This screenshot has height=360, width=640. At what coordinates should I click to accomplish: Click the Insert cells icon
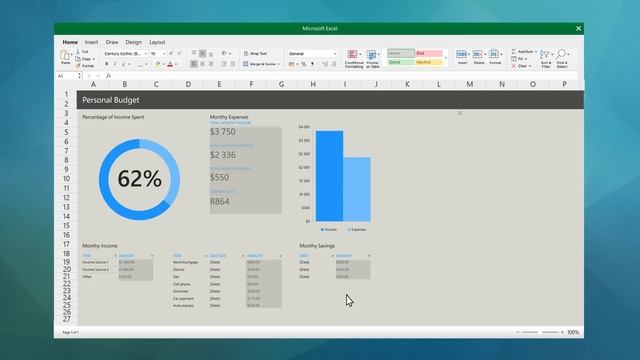click(462, 54)
